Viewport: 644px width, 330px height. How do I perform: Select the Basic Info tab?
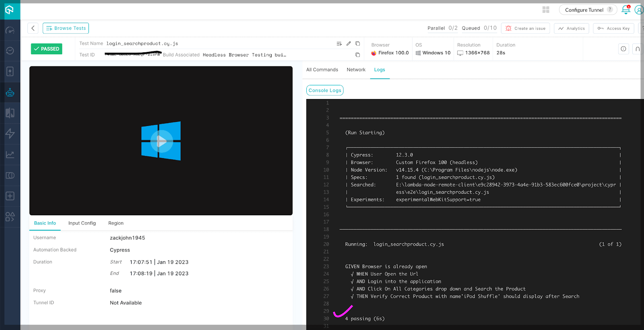tap(45, 223)
